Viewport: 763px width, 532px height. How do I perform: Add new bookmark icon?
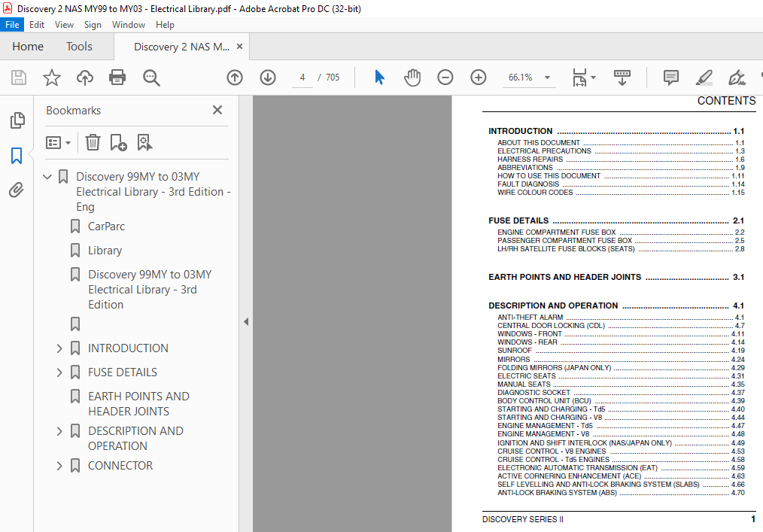coord(118,143)
